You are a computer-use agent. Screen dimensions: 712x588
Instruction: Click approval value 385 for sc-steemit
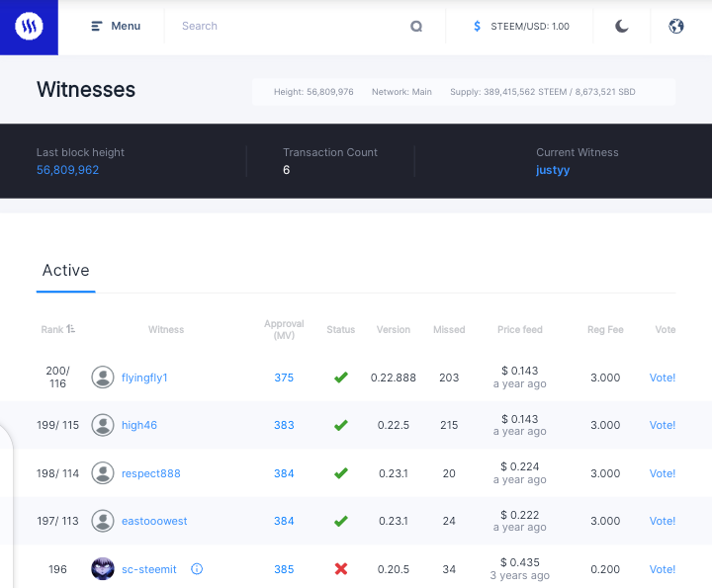pos(284,569)
